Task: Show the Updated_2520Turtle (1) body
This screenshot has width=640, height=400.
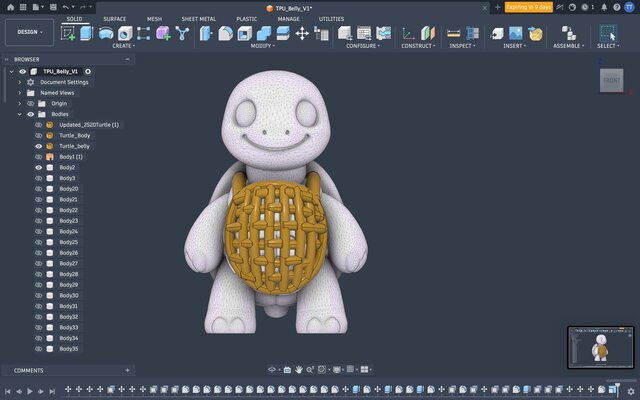Action: coord(39,125)
